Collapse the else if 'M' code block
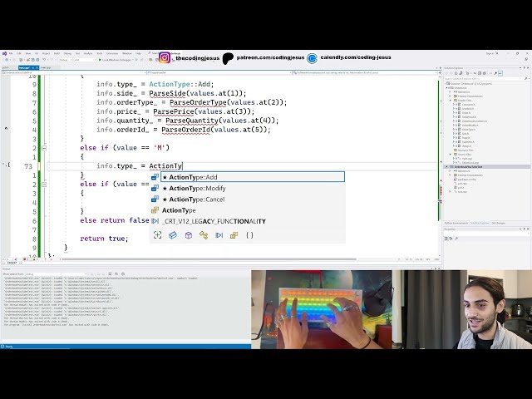 pos(44,148)
